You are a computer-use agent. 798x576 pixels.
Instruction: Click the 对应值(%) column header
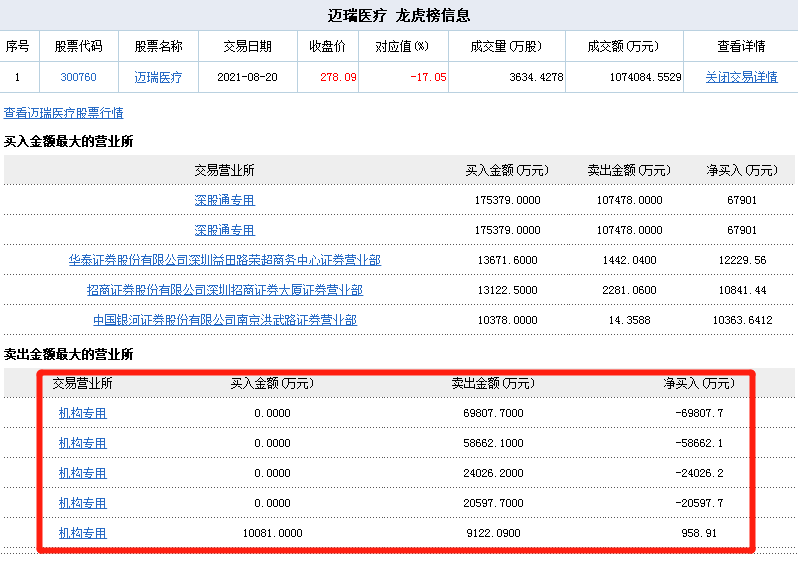(402, 46)
